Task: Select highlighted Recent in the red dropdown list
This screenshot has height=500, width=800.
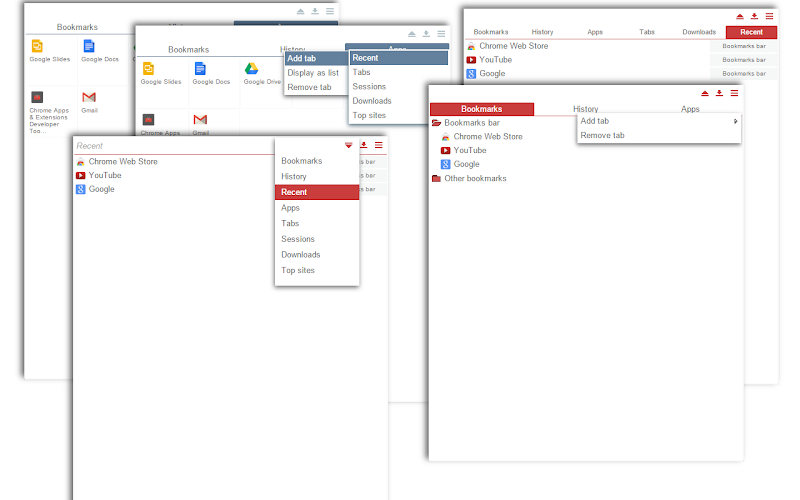Action: point(317,192)
